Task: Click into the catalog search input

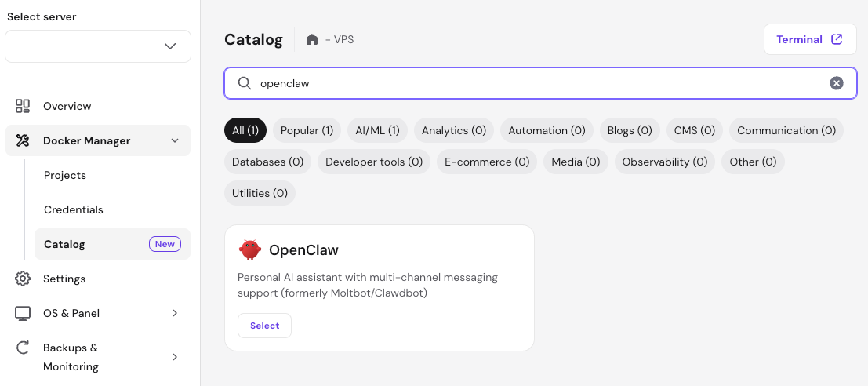Action: [x=533, y=83]
